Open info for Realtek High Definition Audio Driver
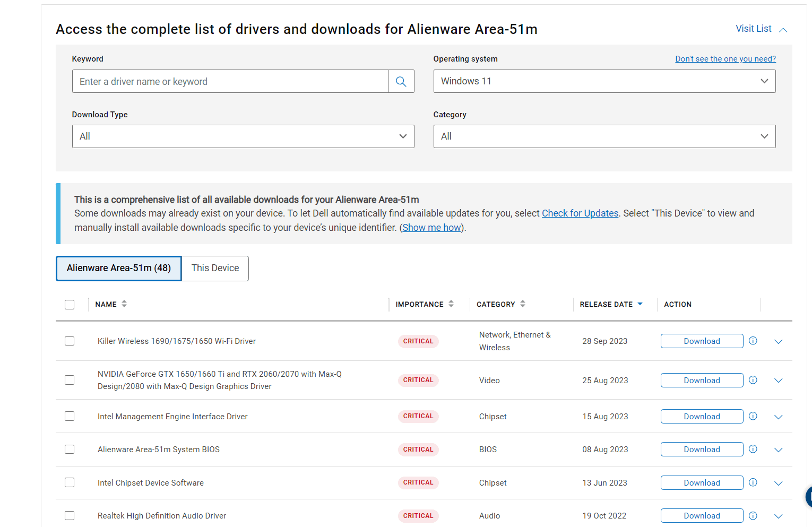Screen dimensions: 812x527 click(x=753, y=515)
